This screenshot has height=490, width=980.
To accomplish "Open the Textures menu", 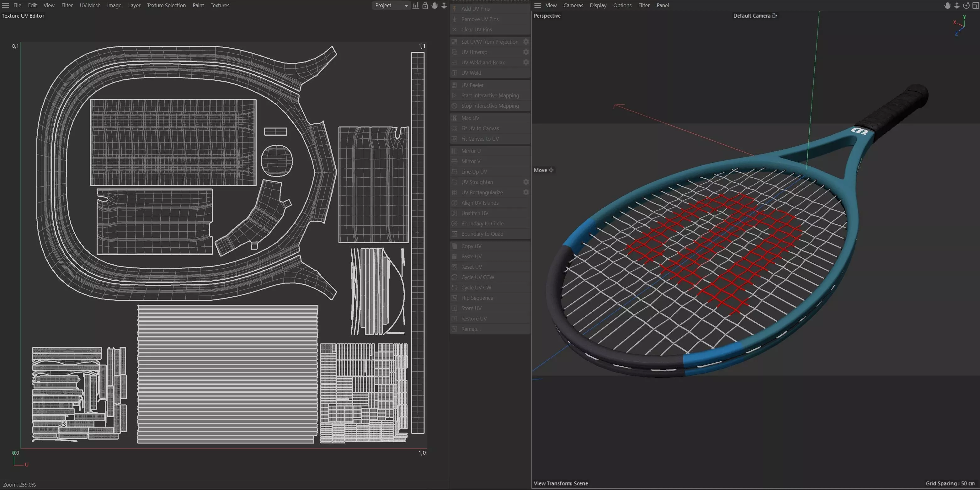I will (x=220, y=5).
